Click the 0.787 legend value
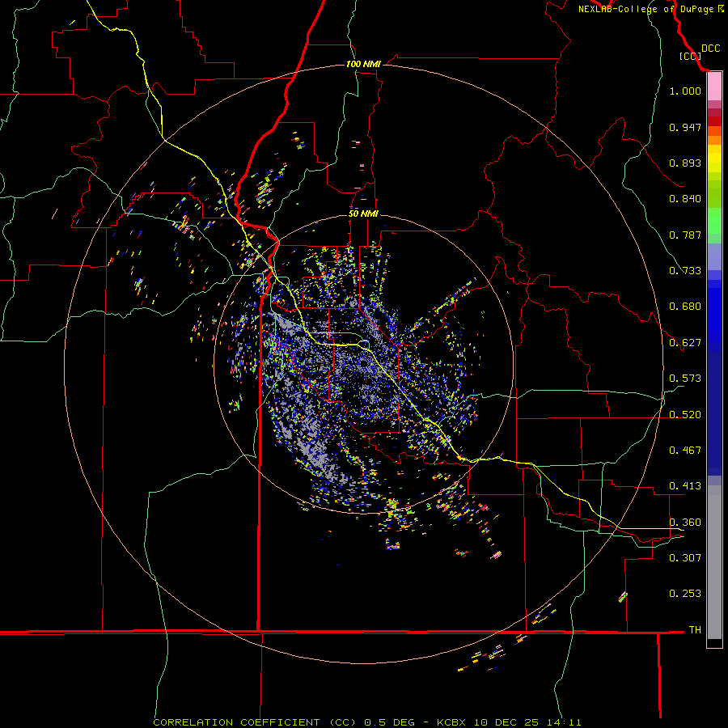This screenshot has width=728, height=728. click(x=685, y=235)
